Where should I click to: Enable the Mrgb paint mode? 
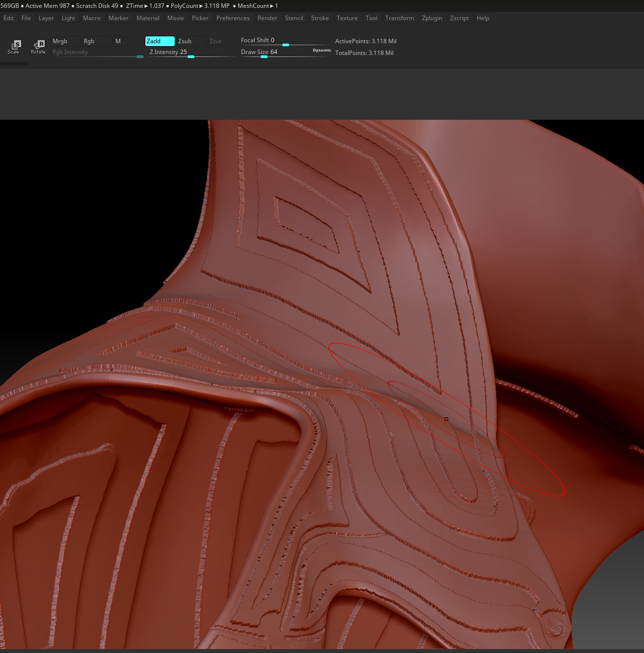[x=65, y=41]
